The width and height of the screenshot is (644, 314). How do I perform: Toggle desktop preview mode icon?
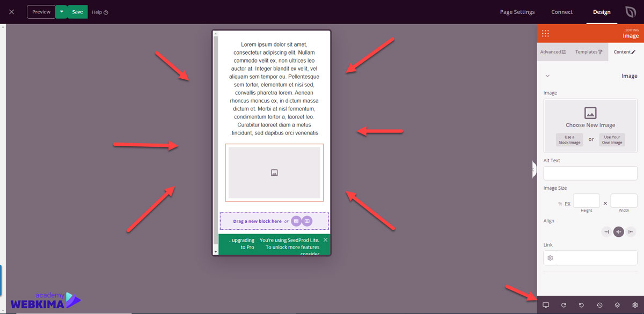[x=546, y=305]
